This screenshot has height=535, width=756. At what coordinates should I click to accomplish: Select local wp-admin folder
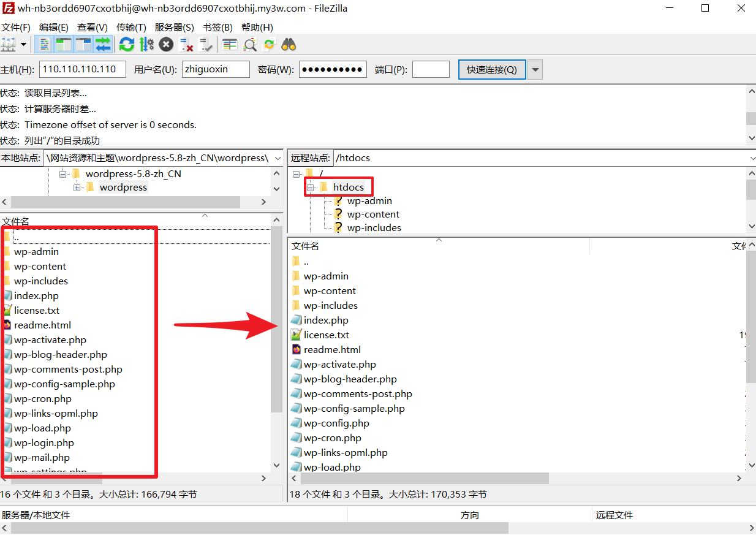36,252
